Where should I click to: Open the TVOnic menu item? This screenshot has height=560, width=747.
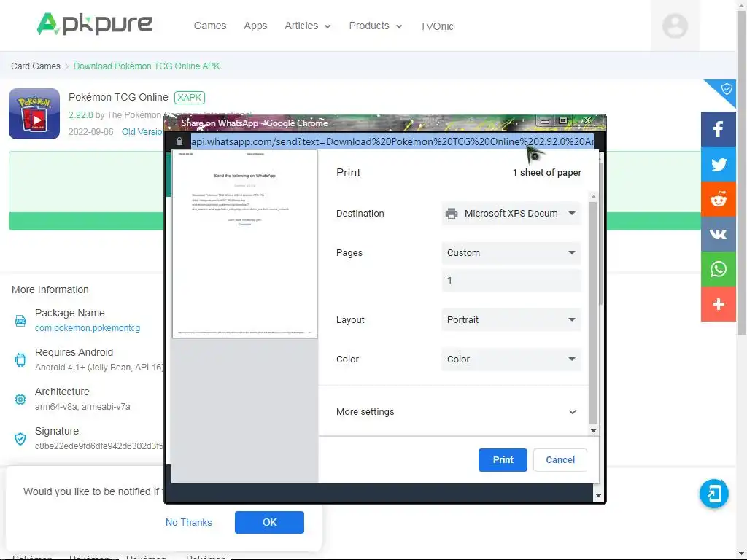coord(436,26)
